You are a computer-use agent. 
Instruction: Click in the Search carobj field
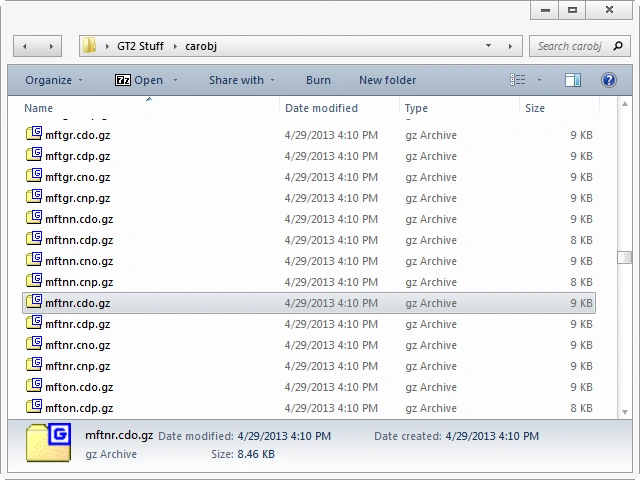click(571, 46)
